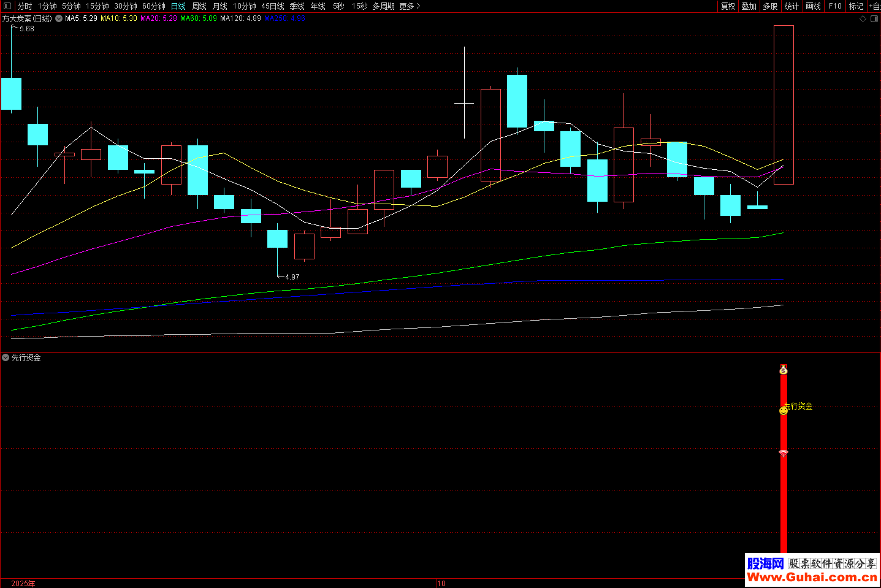Open the 方大炭素 main chart dropdown arrow
The image size is (881, 588).
tap(59, 18)
